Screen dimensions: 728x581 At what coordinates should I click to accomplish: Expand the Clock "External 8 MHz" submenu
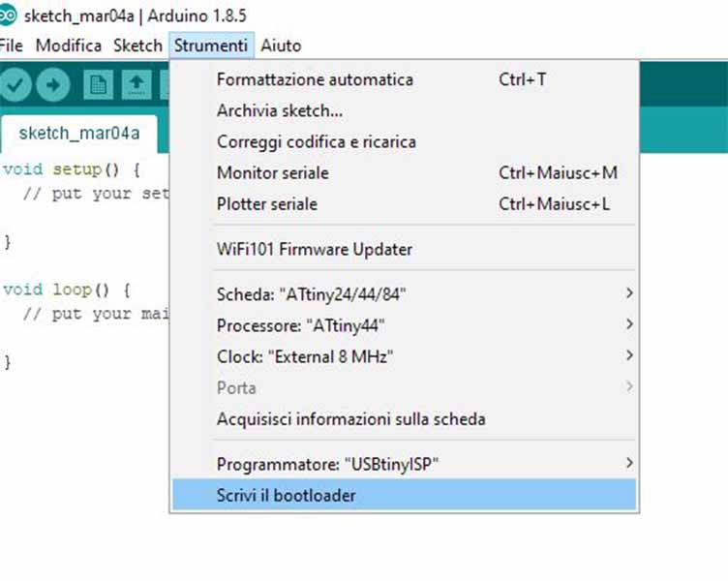(x=404, y=356)
